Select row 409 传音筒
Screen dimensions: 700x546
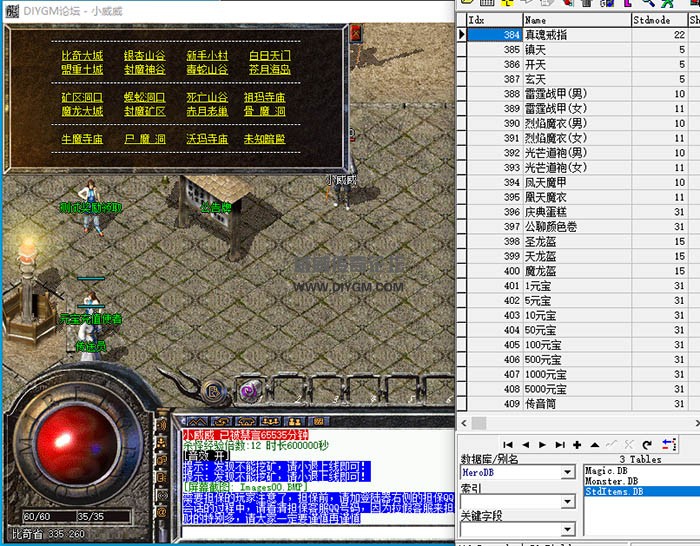tap(579, 404)
